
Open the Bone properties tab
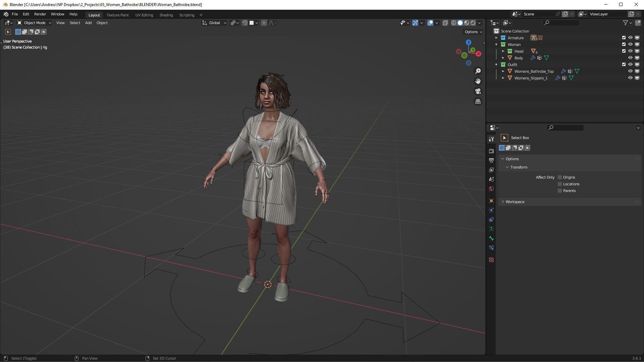pos(491,238)
